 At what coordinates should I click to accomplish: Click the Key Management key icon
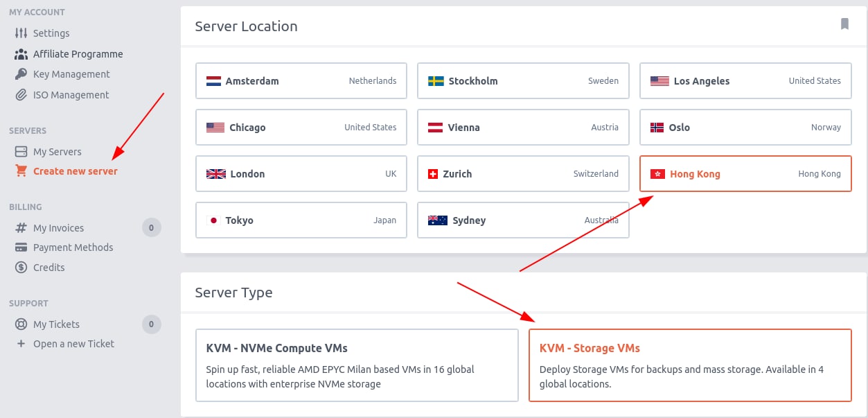(21, 74)
